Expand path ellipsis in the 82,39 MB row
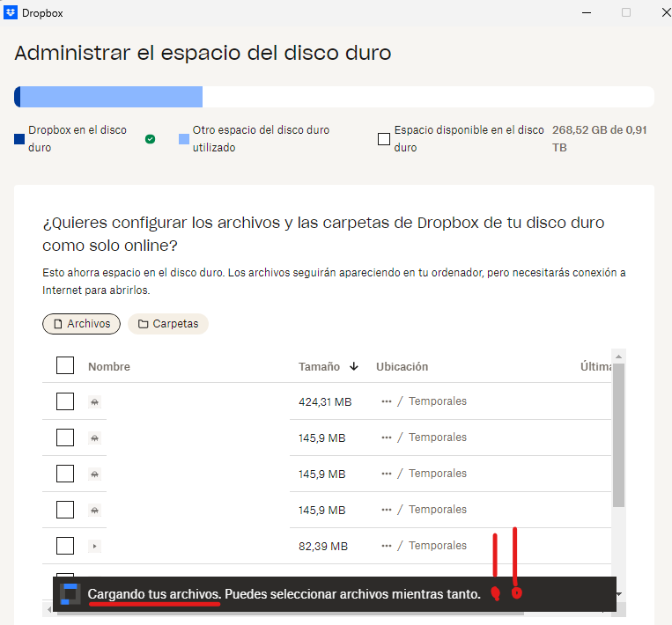The height and width of the screenshot is (625, 672). coord(386,545)
